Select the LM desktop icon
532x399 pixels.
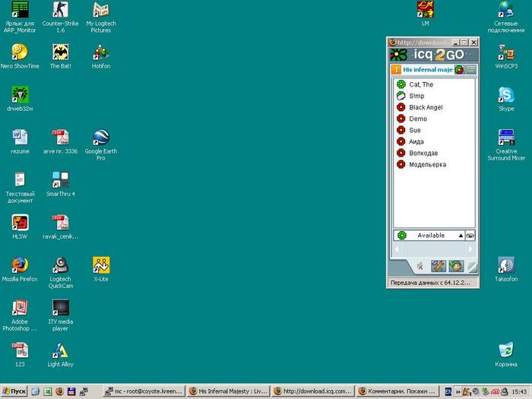pos(425,9)
